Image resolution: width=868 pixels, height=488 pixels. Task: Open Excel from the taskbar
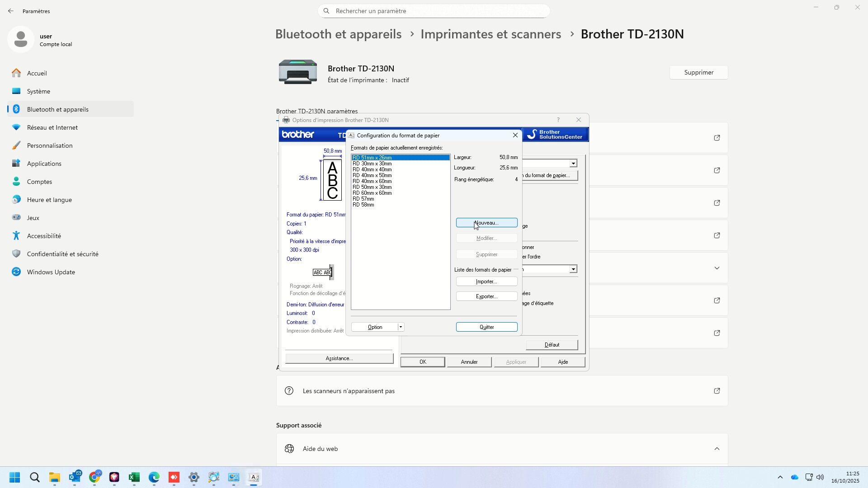click(x=134, y=478)
